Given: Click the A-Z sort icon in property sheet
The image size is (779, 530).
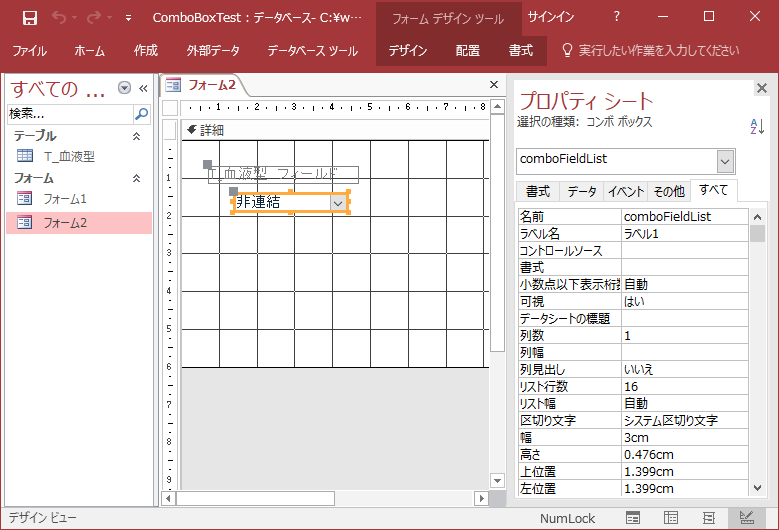Looking at the screenshot, I should pos(757,127).
